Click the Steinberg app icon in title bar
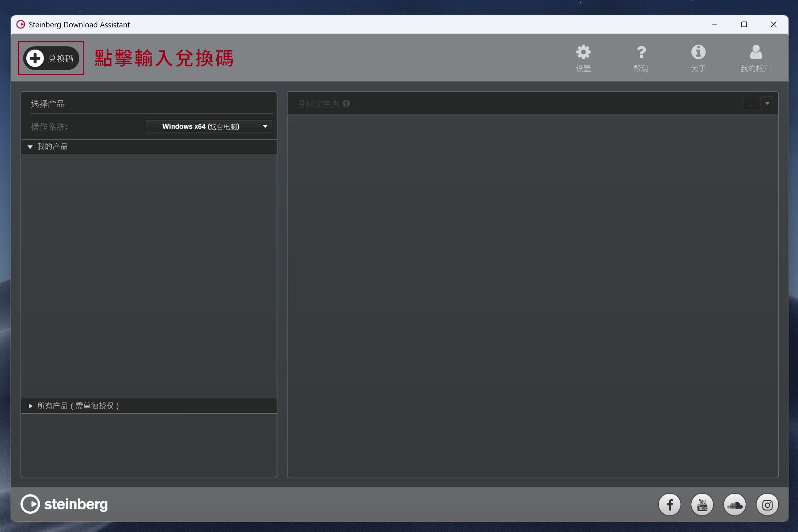 tap(21, 24)
